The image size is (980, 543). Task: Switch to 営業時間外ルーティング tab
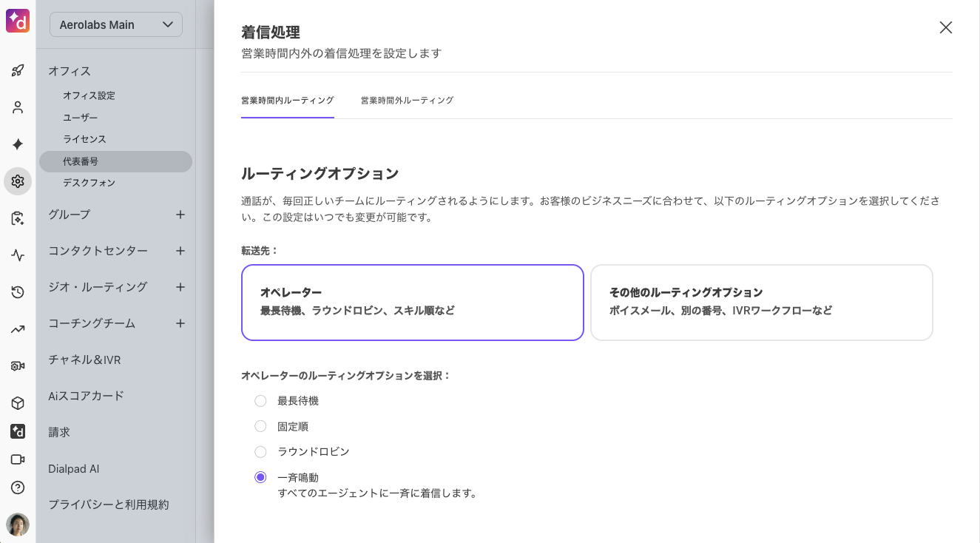pyautogui.click(x=407, y=101)
